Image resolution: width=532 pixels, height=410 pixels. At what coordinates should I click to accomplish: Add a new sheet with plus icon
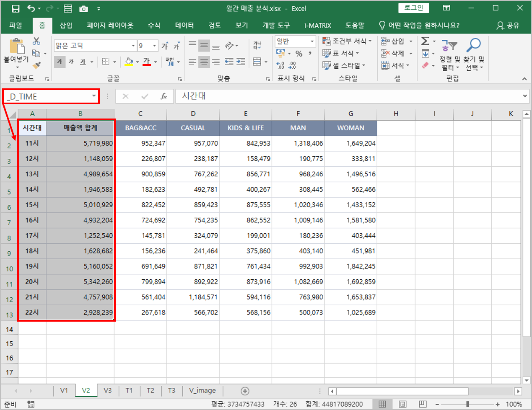coord(245,391)
